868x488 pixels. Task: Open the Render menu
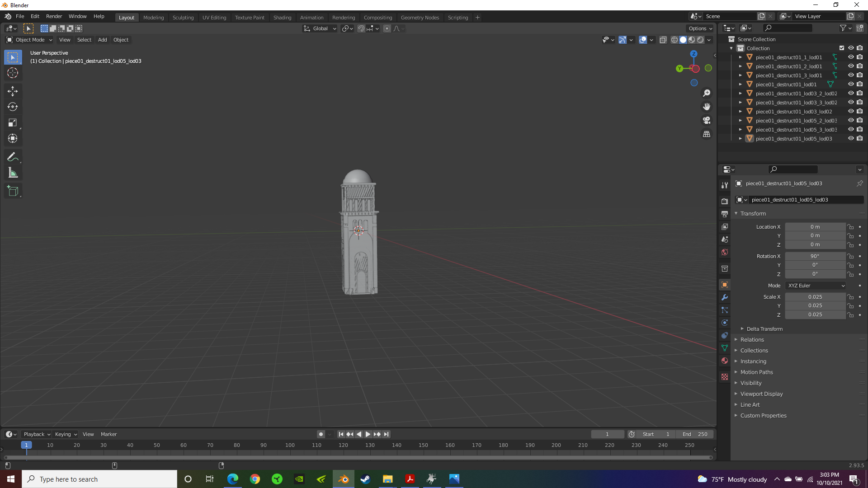click(54, 16)
